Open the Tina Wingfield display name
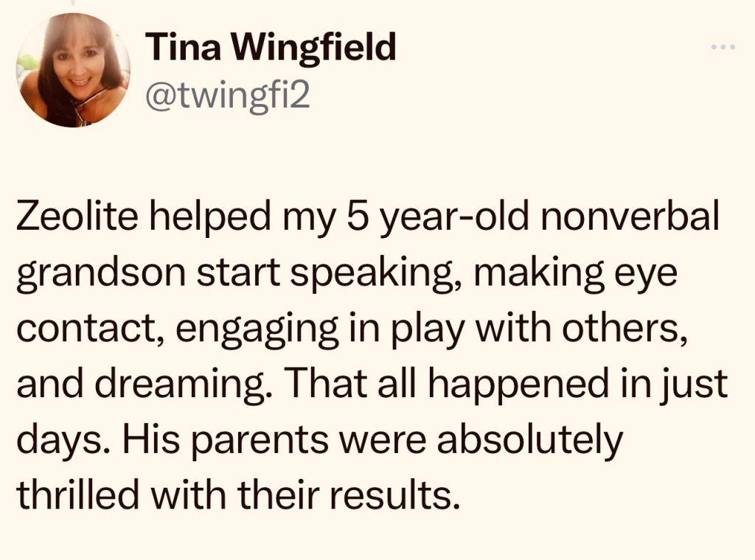Screen dimensions: 755x560 271,49
